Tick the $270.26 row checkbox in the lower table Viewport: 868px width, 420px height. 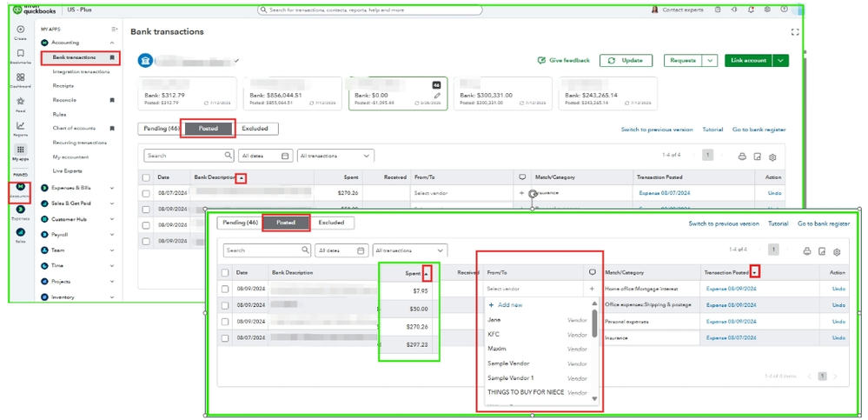point(225,322)
